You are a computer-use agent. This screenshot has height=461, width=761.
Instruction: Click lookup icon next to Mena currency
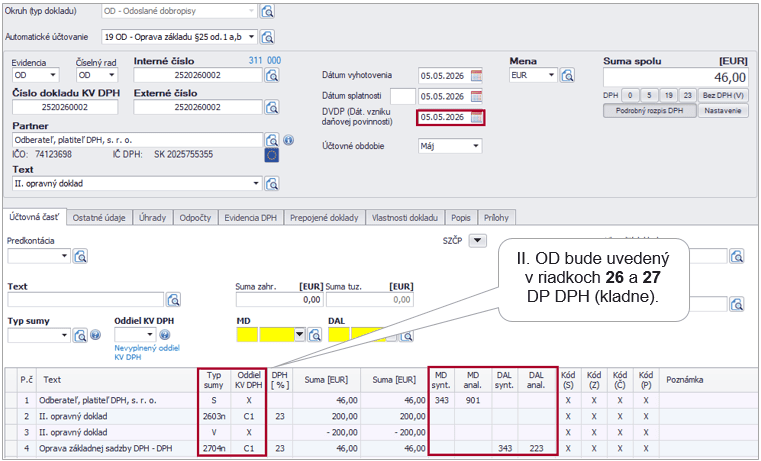568,75
